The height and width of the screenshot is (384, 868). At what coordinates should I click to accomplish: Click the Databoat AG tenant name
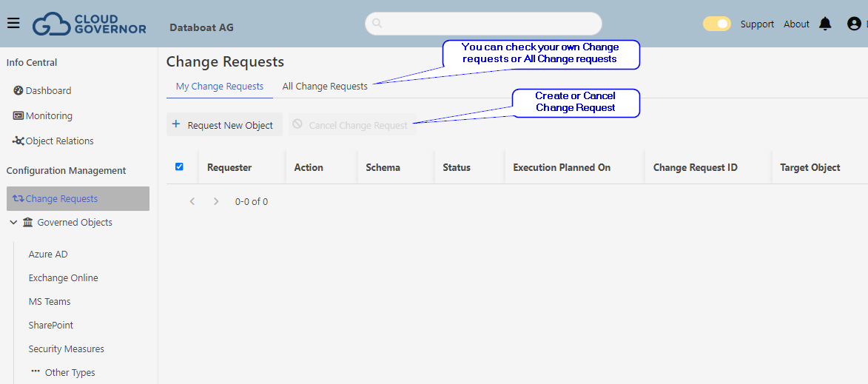pyautogui.click(x=201, y=27)
